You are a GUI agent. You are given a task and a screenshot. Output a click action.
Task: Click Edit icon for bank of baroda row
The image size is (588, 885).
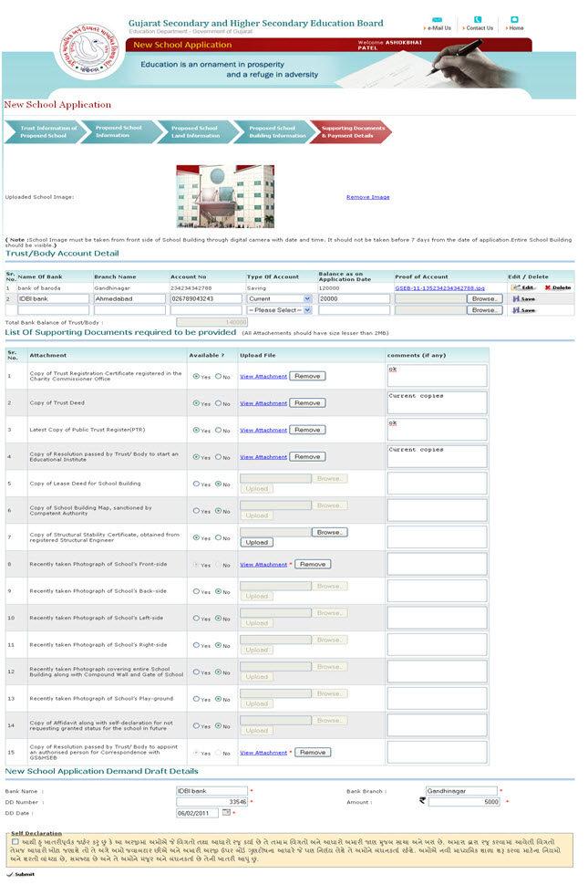tap(522, 287)
